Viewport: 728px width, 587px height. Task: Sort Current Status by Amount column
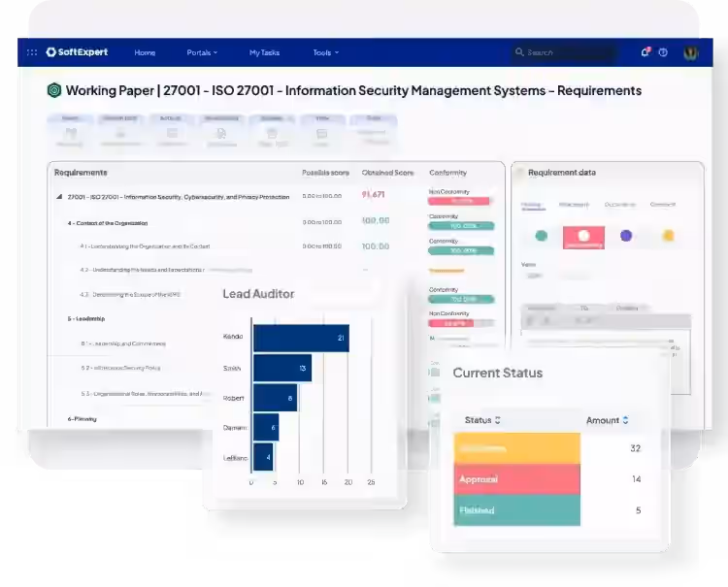[608, 420]
